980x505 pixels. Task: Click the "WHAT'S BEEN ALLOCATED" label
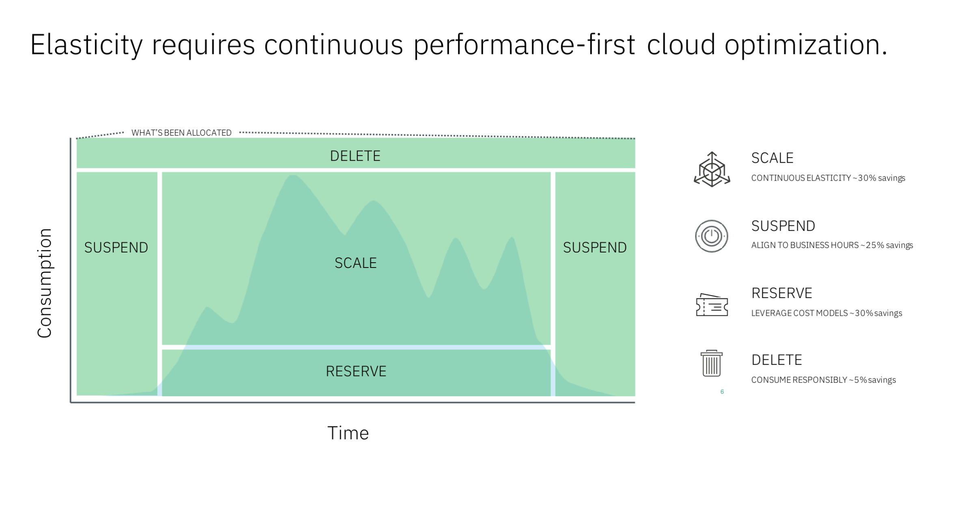pos(181,133)
